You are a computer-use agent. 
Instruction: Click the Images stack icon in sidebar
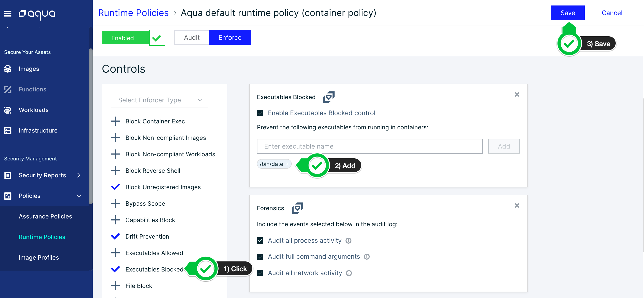(x=8, y=69)
